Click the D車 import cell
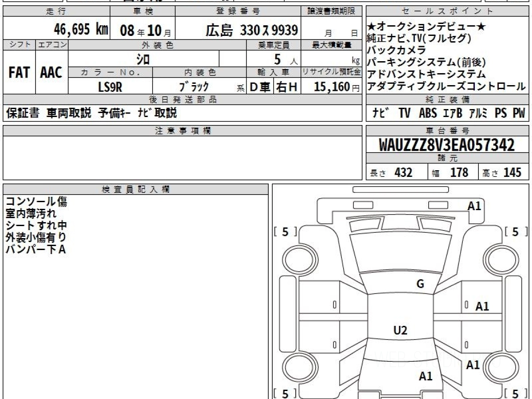 260,87
